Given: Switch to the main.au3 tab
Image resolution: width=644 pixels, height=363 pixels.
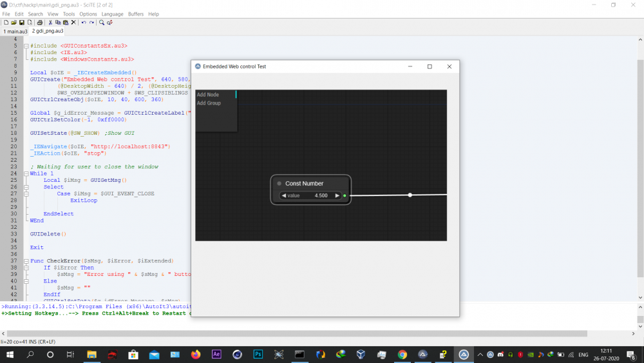Looking at the screenshot, I should coord(14,31).
